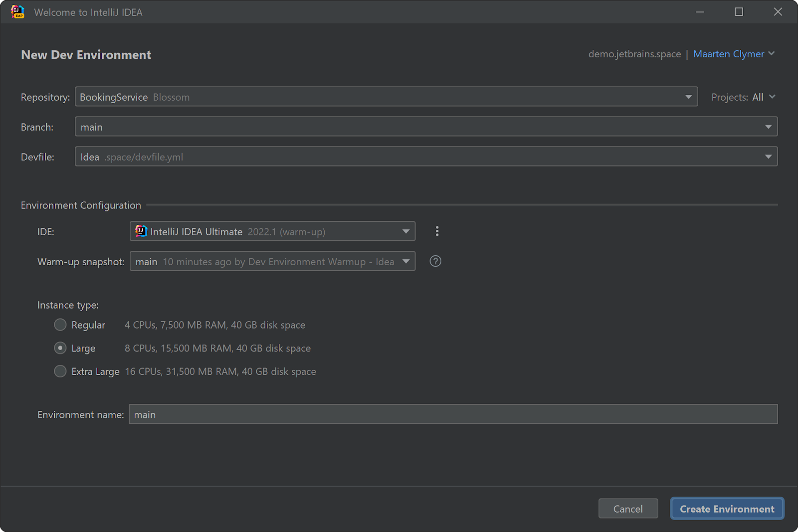Click the demo.jetbrains.space host text
The width and height of the screenshot is (798, 532).
point(634,54)
